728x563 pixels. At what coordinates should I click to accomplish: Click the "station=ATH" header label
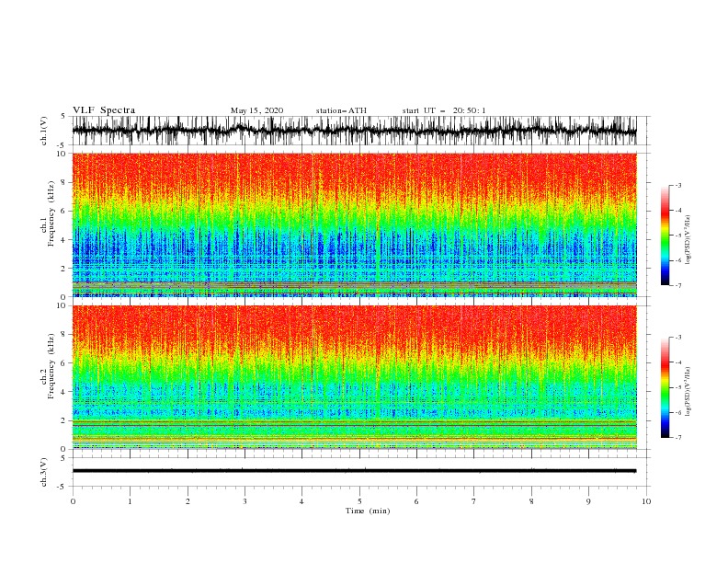click(341, 110)
